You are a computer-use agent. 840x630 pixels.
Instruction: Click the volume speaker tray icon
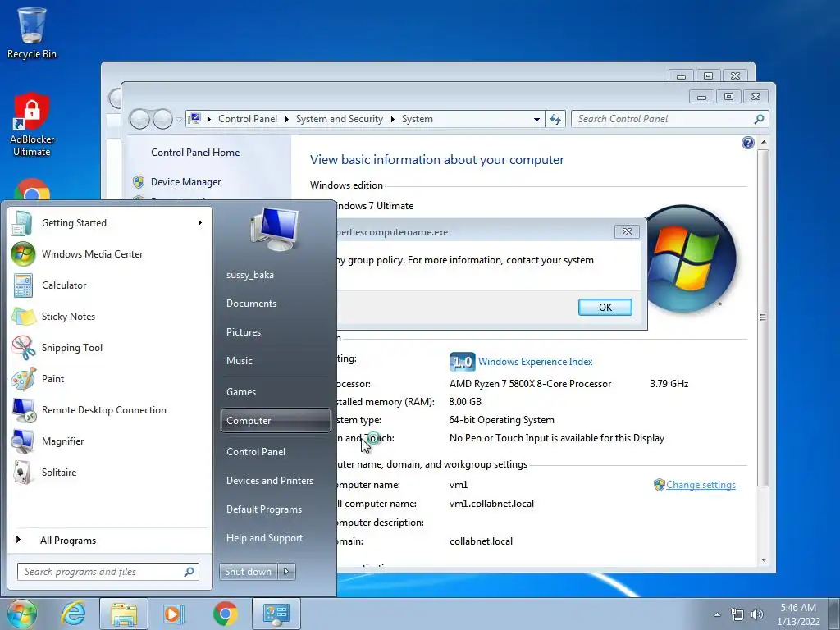(757, 614)
